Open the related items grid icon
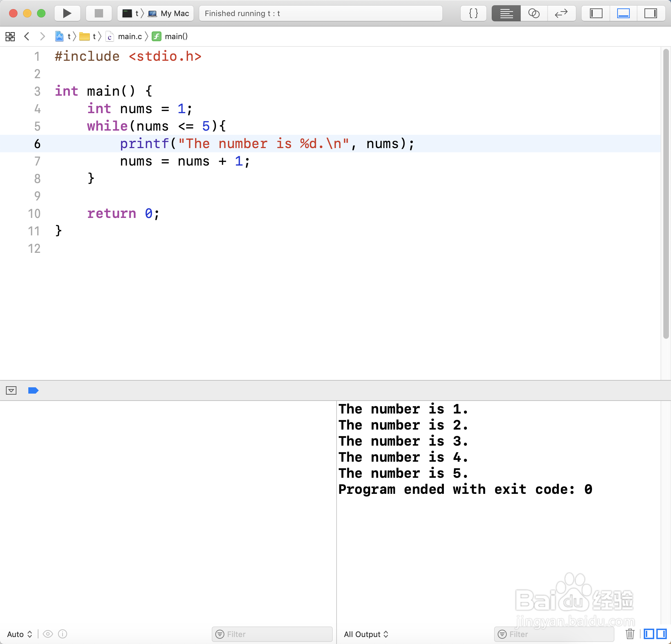The width and height of the screenshot is (671, 644). pyautogui.click(x=10, y=36)
